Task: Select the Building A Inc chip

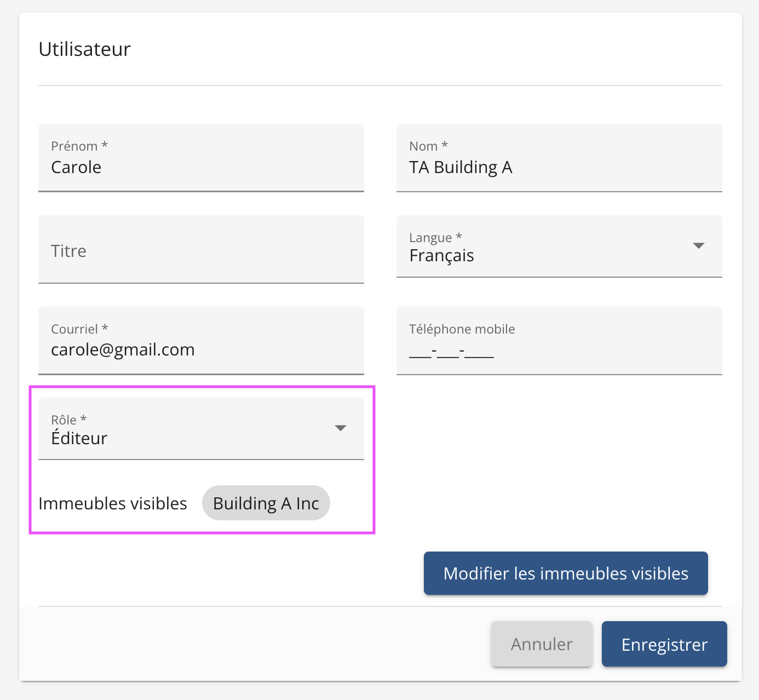Action: click(266, 503)
